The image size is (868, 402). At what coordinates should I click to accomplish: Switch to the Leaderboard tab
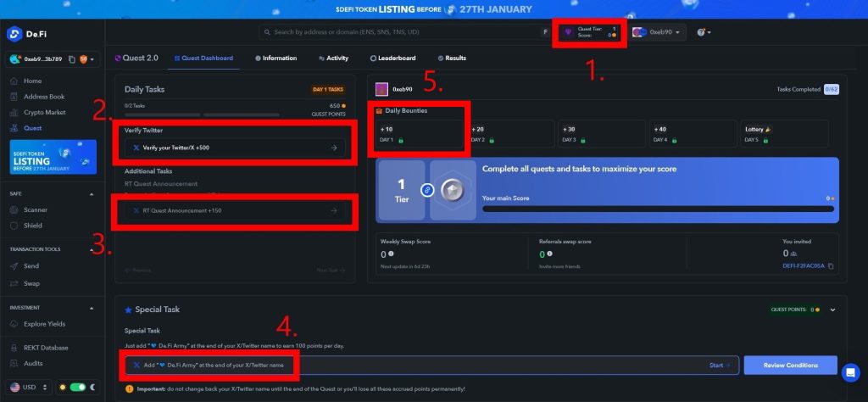[x=392, y=59]
